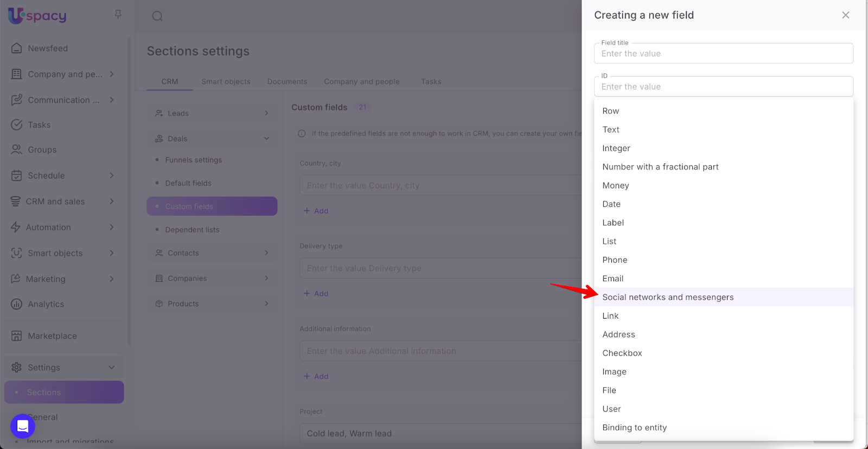Open the Marketplace store icon
The image size is (868, 449).
[x=17, y=336]
